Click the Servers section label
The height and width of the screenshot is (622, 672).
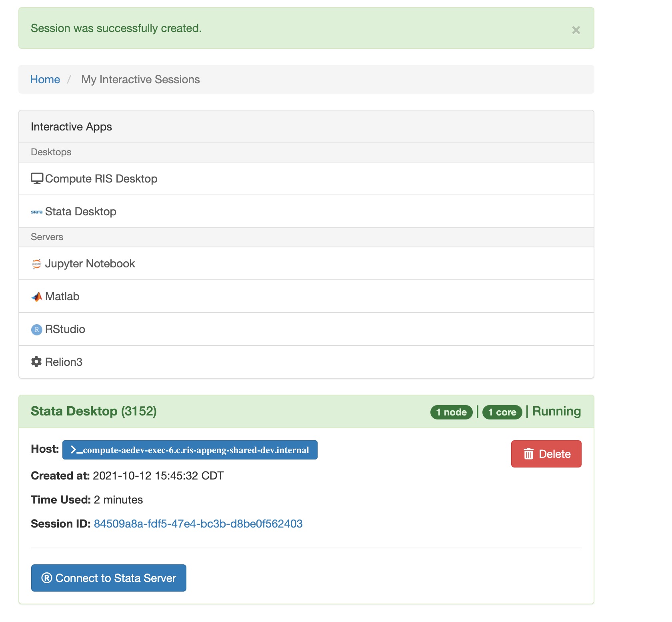47,237
